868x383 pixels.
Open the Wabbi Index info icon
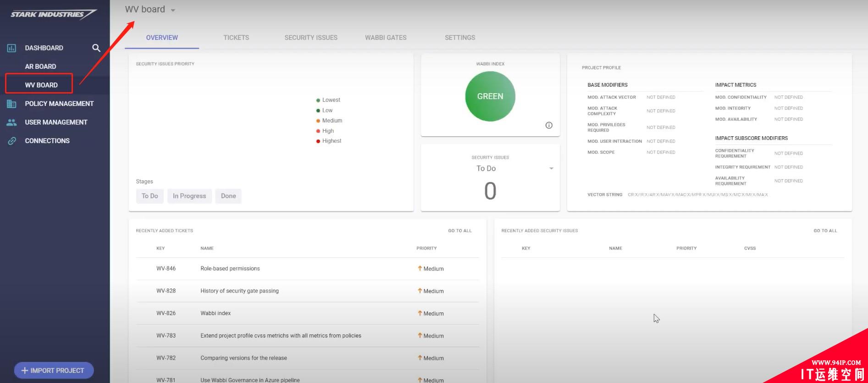click(549, 125)
